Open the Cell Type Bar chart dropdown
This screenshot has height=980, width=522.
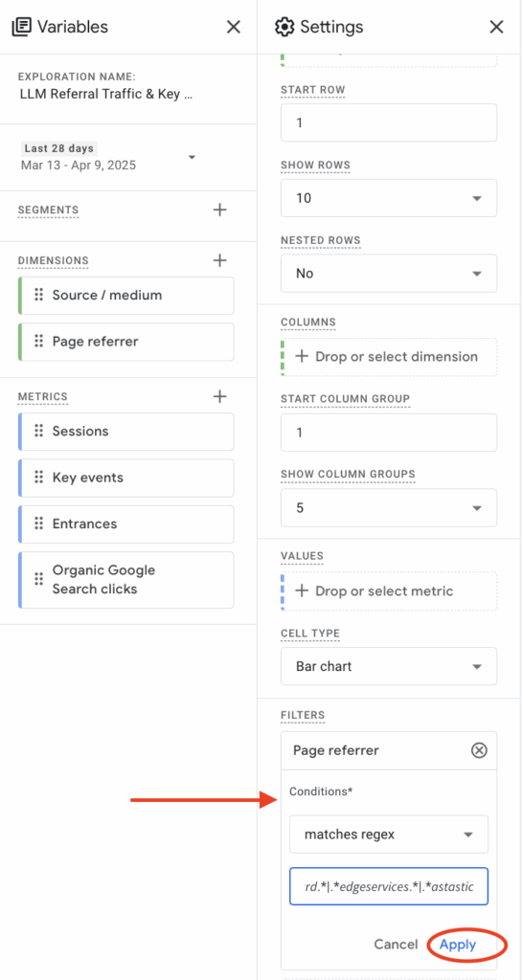click(x=389, y=666)
